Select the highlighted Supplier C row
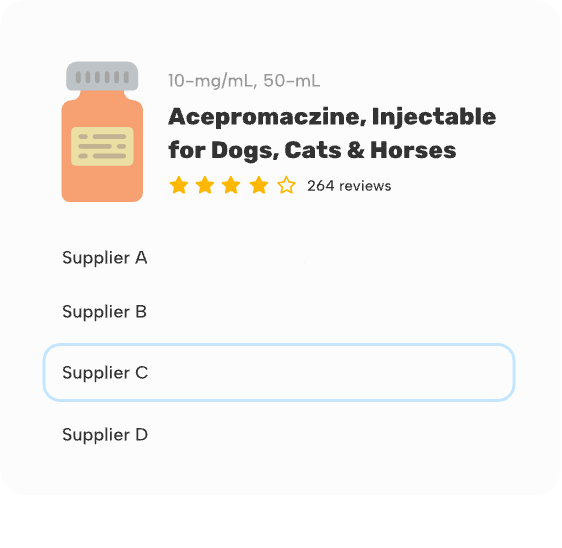The image size is (562, 548). click(279, 372)
